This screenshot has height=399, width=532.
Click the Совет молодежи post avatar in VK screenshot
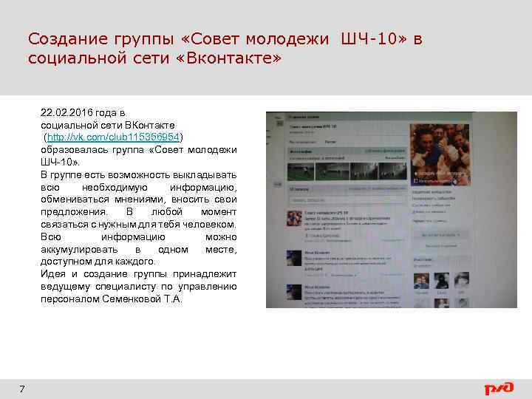[294, 219]
